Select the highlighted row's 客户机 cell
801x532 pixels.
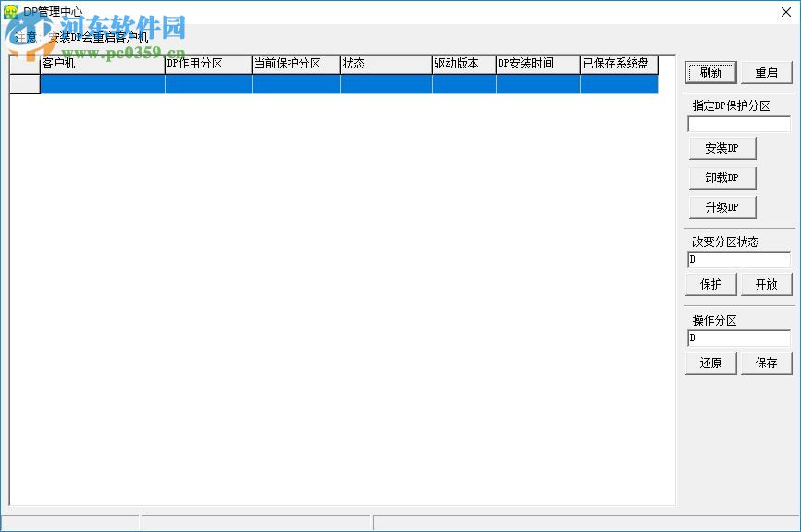pyautogui.click(x=102, y=84)
